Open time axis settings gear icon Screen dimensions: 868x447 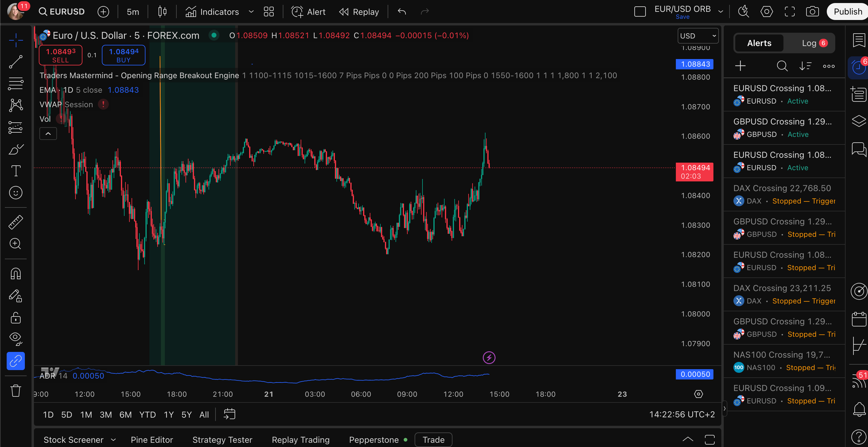tap(698, 394)
